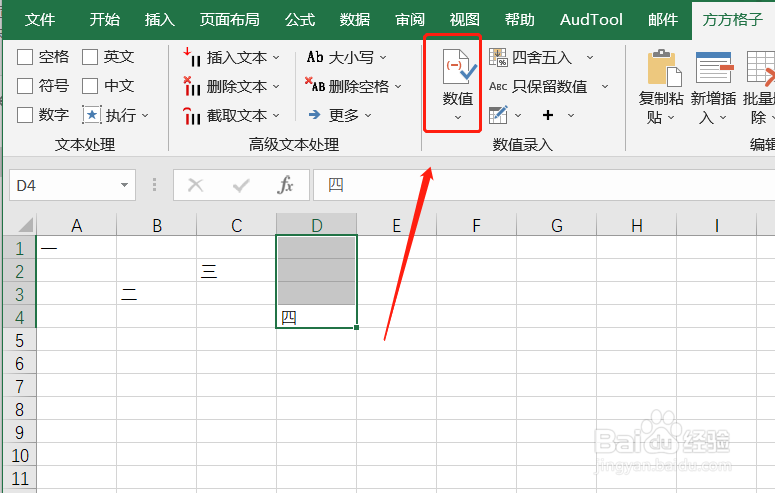Select row 7 header

coord(19,386)
